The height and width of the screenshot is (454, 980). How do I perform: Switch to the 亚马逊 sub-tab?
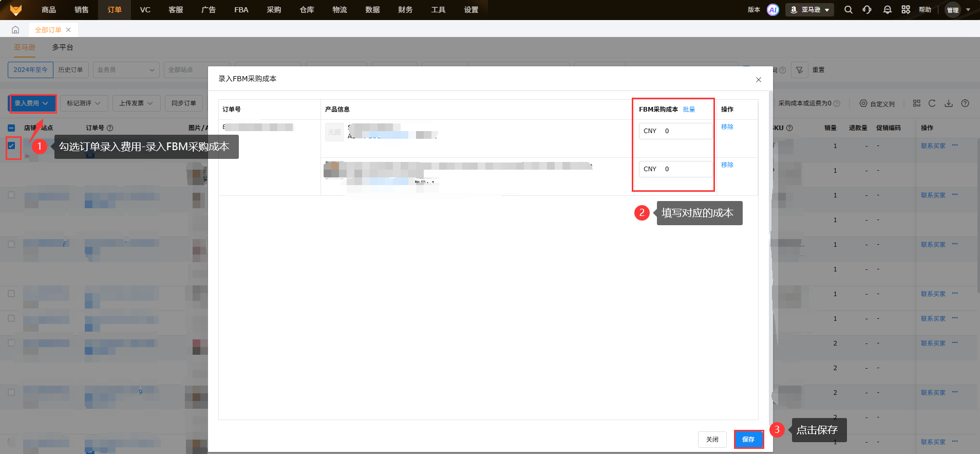[25, 47]
